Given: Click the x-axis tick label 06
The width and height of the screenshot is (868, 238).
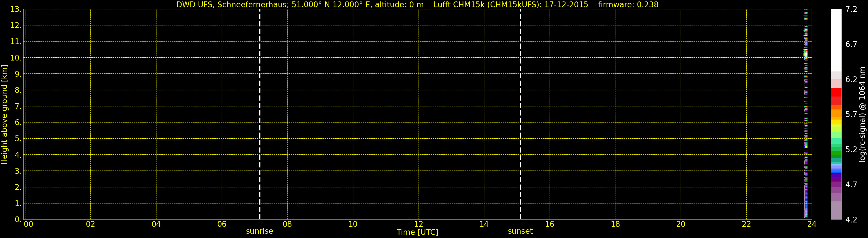Looking at the screenshot, I should coord(222,224).
